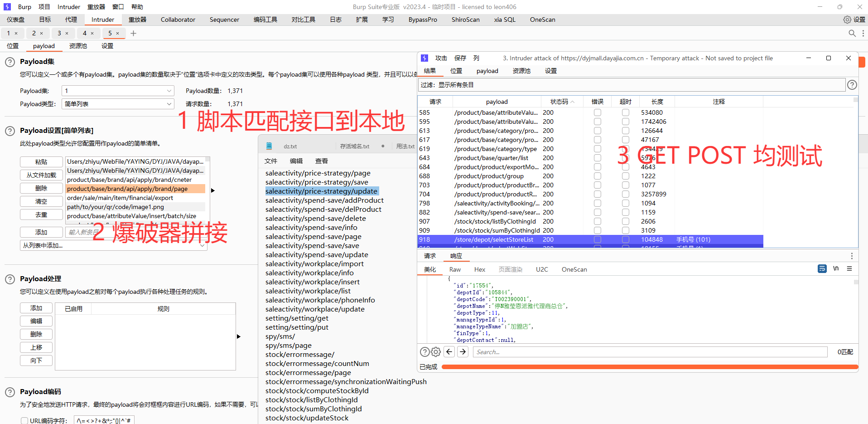868x424 pixels.
Task: Enable the URL编码字符 checkbox
Action: (x=24, y=421)
